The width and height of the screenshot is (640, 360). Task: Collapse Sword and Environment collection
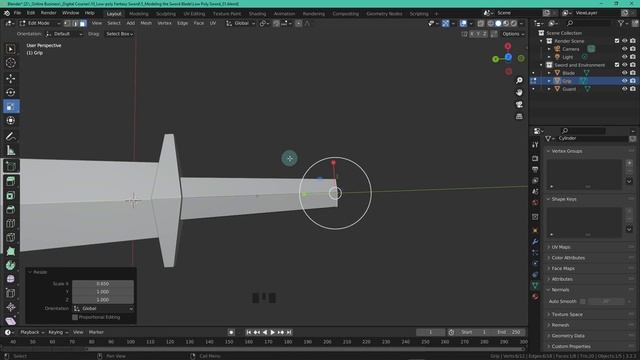[x=542, y=65]
